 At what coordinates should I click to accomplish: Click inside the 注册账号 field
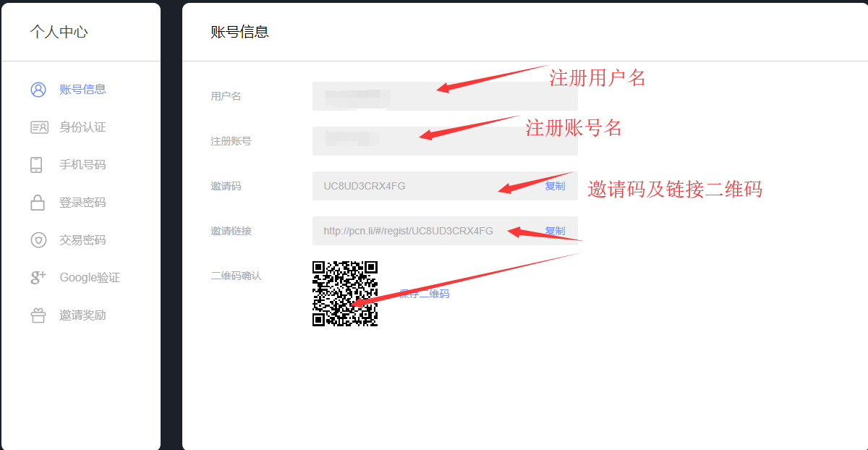coord(445,141)
